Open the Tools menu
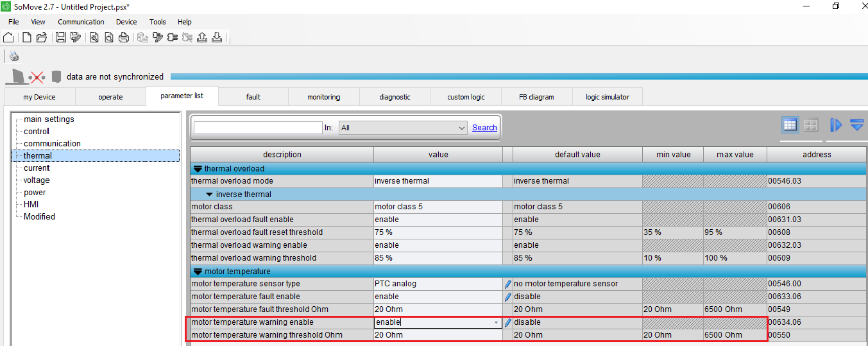Viewport: 868px width, 346px height. click(158, 22)
